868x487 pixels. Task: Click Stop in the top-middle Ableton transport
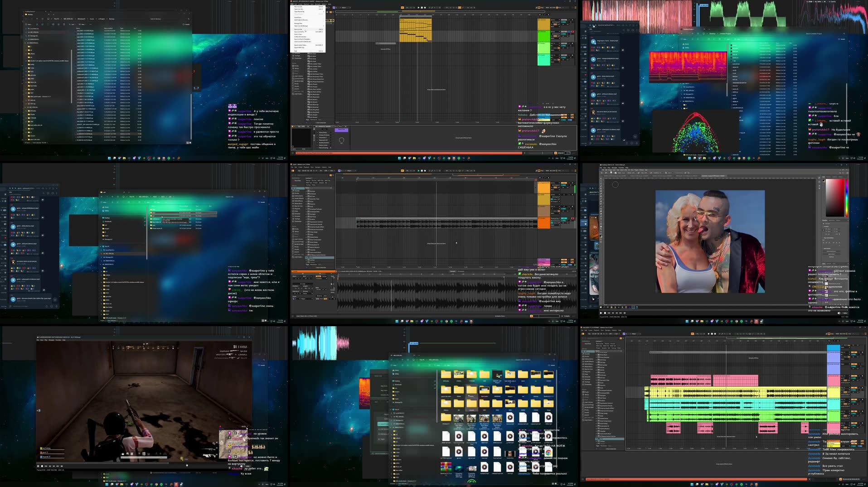coord(422,8)
